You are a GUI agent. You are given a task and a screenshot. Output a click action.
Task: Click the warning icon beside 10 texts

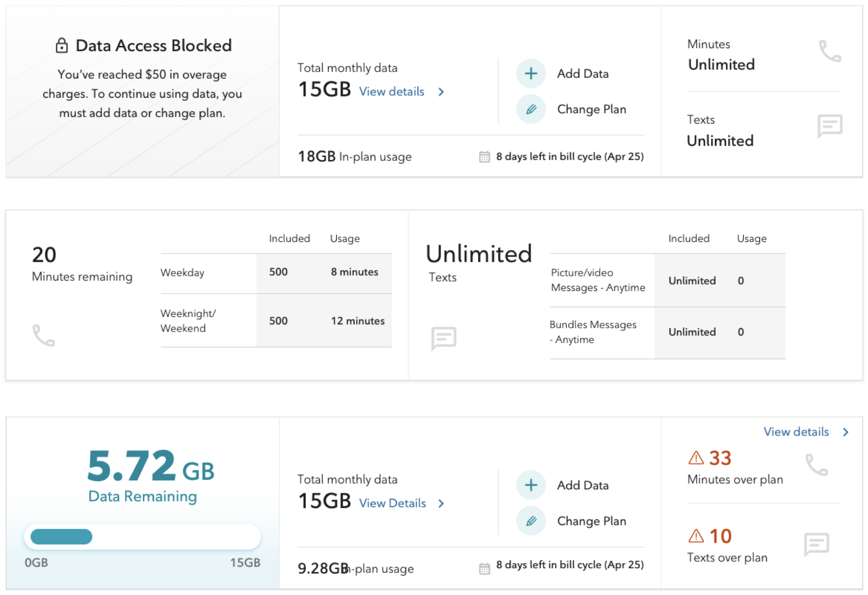click(696, 536)
